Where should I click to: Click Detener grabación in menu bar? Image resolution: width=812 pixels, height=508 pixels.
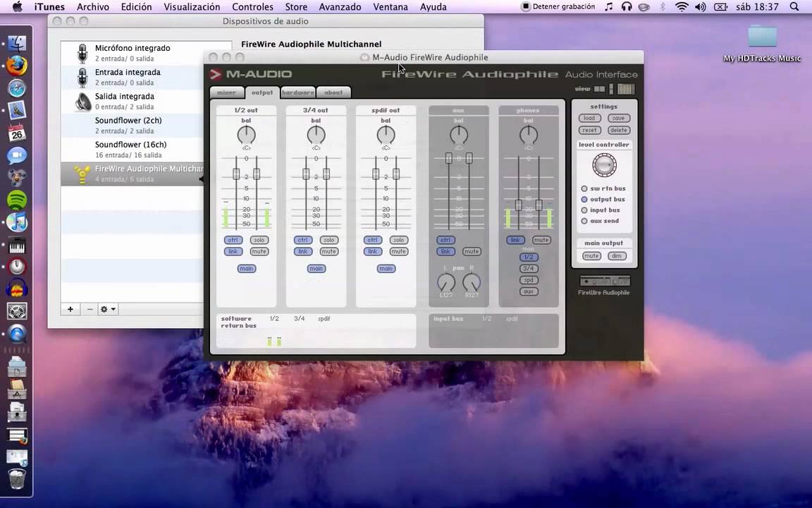558,7
